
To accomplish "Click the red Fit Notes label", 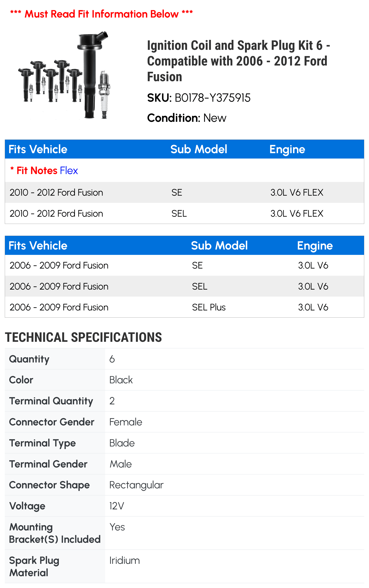I will pos(34,170).
